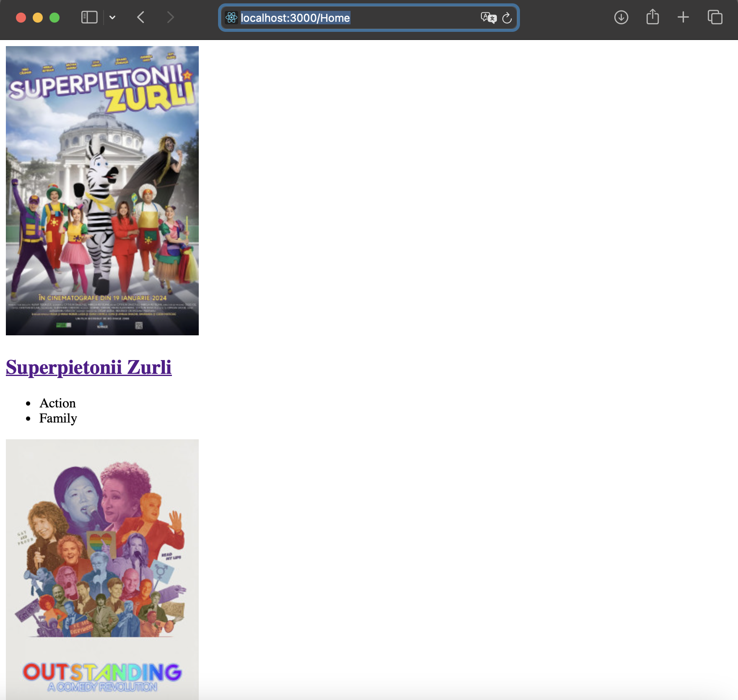The width and height of the screenshot is (738, 700).
Task: Go back to the previous page
Action: 141,18
